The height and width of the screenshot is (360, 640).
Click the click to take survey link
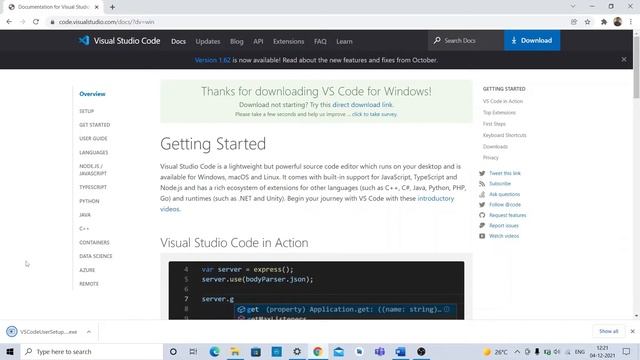[x=374, y=114]
